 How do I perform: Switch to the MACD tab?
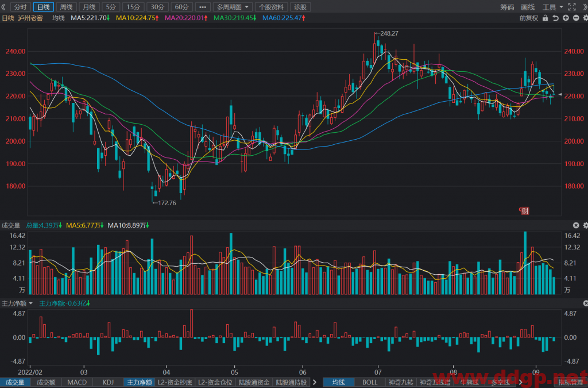77,382
